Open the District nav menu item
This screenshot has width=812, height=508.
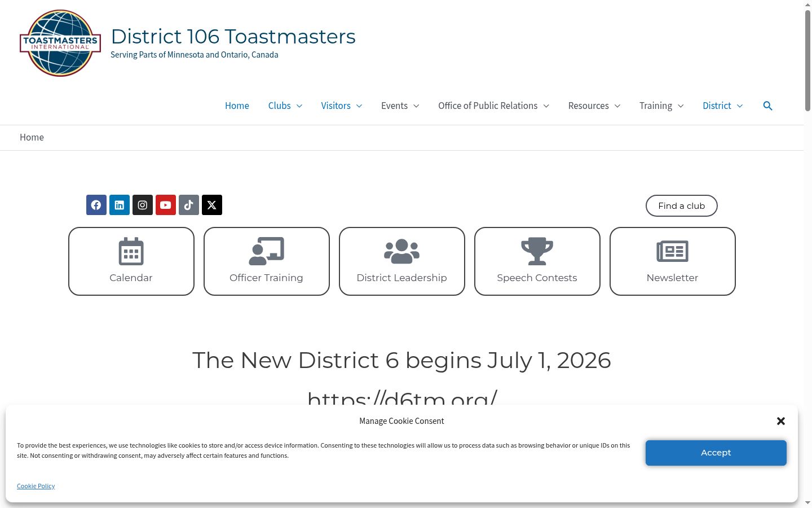point(717,106)
